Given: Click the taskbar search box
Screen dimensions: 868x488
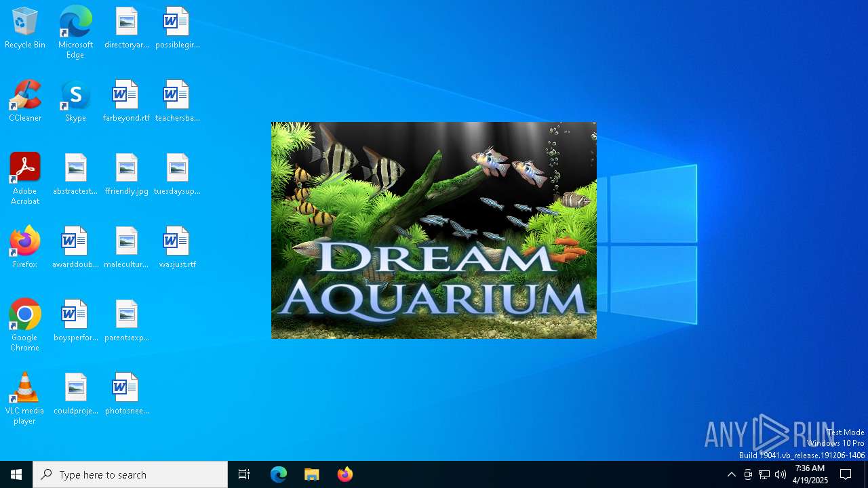Looking at the screenshot, I should pyautogui.click(x=130, y=474).
